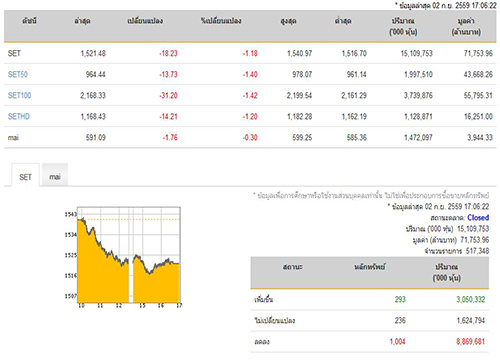Select the SET chart tab
This screenshot has width=500, height=360.
pos(25,176)
